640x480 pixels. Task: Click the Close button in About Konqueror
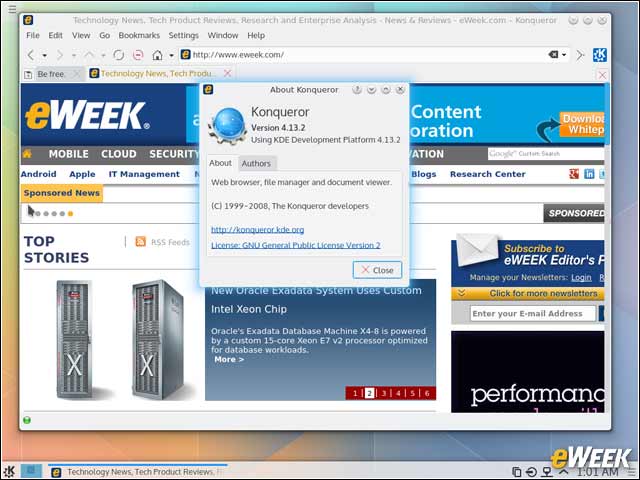[x=377, y=270]
